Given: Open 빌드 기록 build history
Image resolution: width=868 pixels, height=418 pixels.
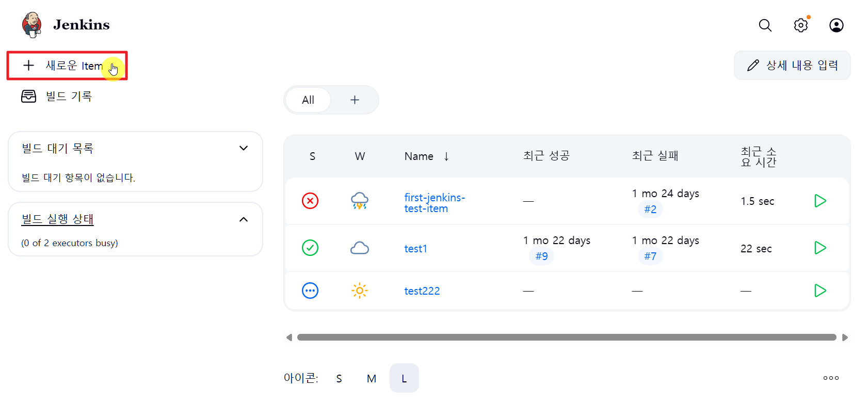Looking at the screenshot, I should tap(68, 97).
